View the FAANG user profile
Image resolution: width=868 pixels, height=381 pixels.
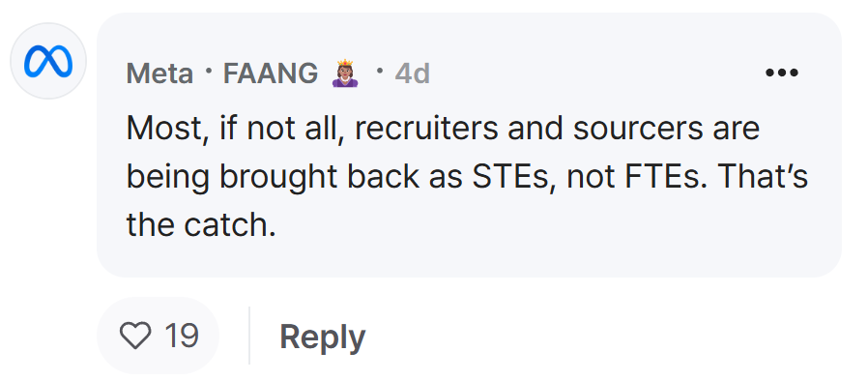(x=270, y=73)
